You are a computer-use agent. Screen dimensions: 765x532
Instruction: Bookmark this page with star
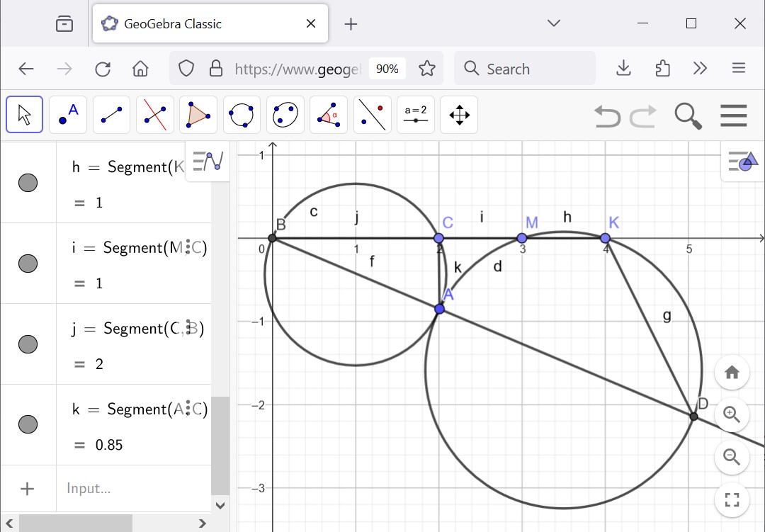[427, 69]
